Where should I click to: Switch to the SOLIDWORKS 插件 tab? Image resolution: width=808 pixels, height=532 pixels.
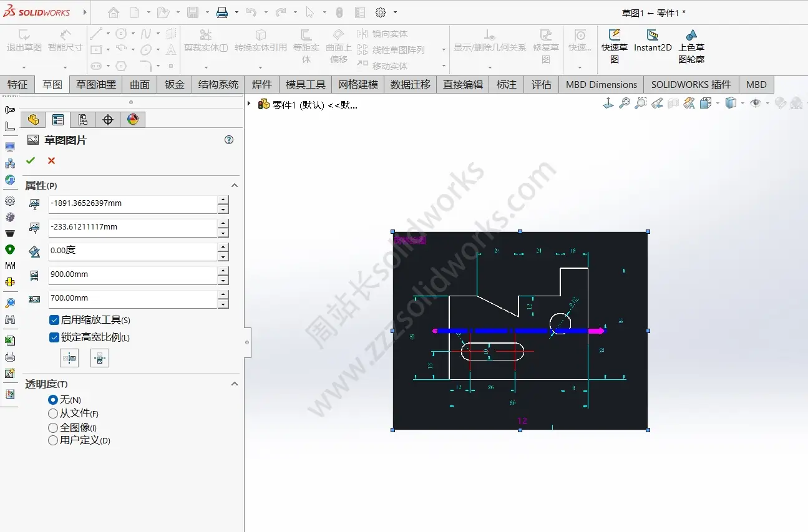click(x=691, y=84)
